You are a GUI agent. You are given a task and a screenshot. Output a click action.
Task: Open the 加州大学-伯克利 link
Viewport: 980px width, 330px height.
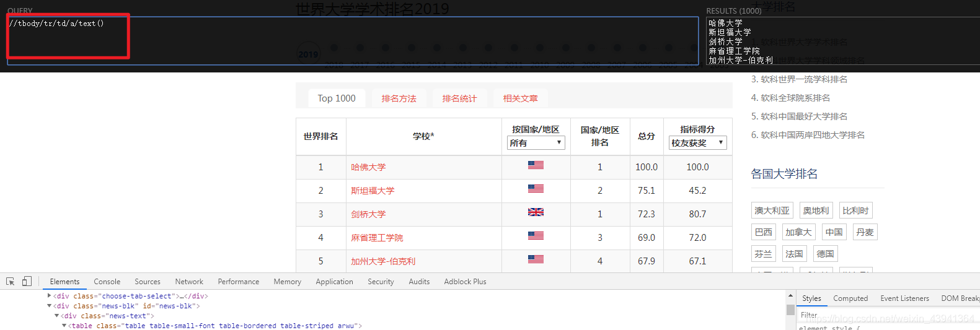pos(383,261)
